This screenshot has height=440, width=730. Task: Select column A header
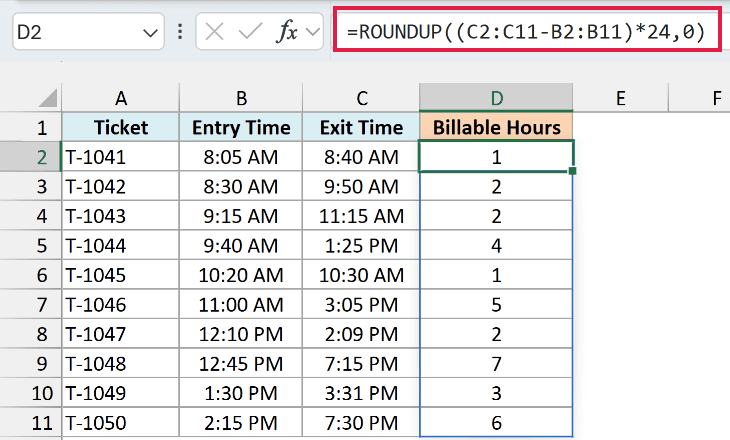pyautogui.click(x=121, y=98)
